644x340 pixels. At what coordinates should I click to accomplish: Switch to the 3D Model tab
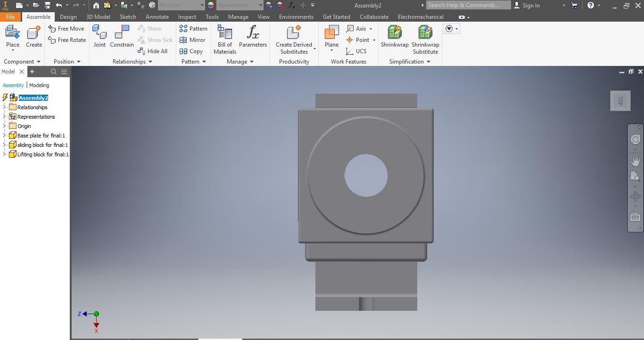click(x=98, y=16)
